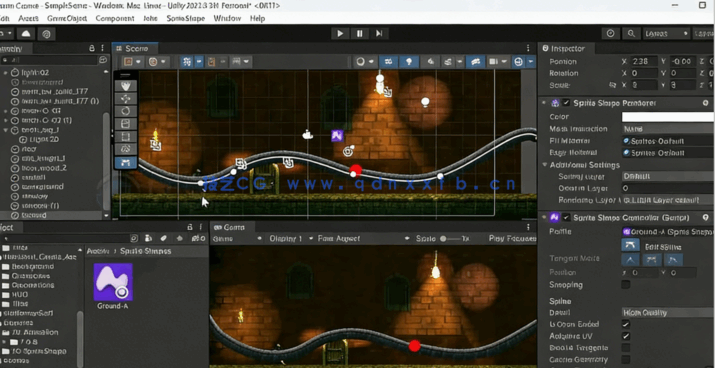Click the red spline control point in Scene
Image resolution: width=715 pixels, height=368 pixels.
click(x=356, y=171)
